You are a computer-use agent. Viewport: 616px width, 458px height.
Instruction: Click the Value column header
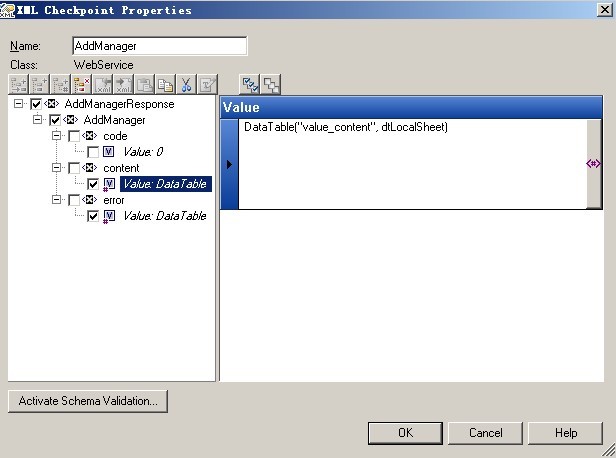[x=411, y=107]
